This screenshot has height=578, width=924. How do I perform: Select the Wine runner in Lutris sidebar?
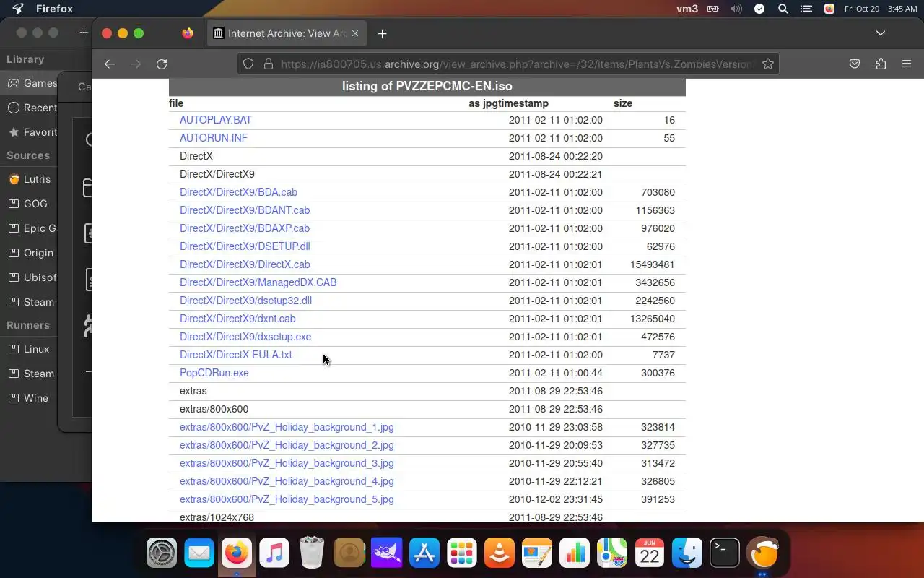pos(29,398)
